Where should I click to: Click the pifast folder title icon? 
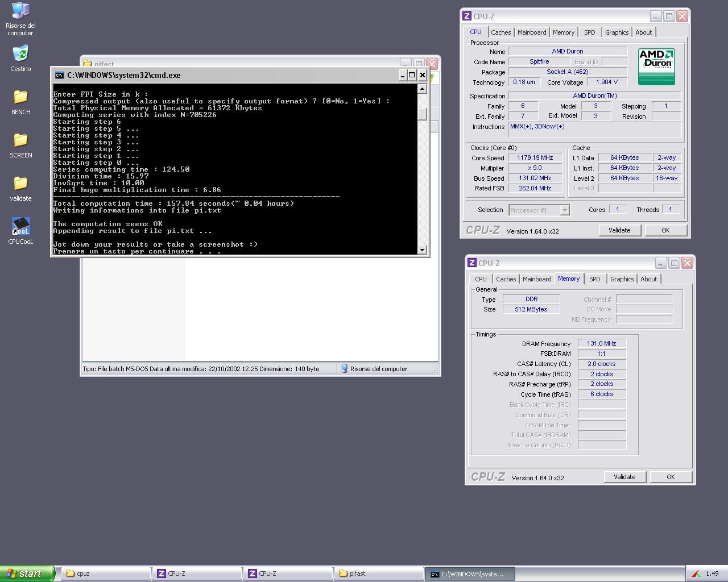[x=88, y=64]
